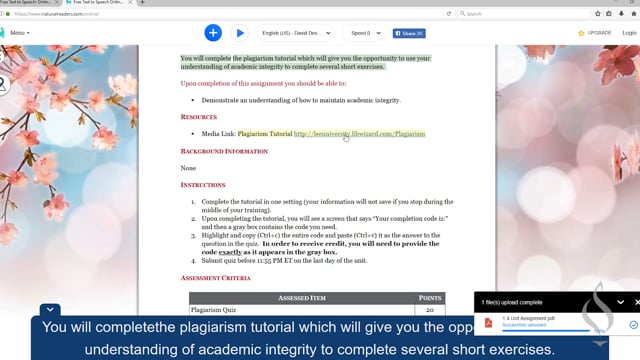
Task: Open a new browser tab with plus
Action: point(142,2)
